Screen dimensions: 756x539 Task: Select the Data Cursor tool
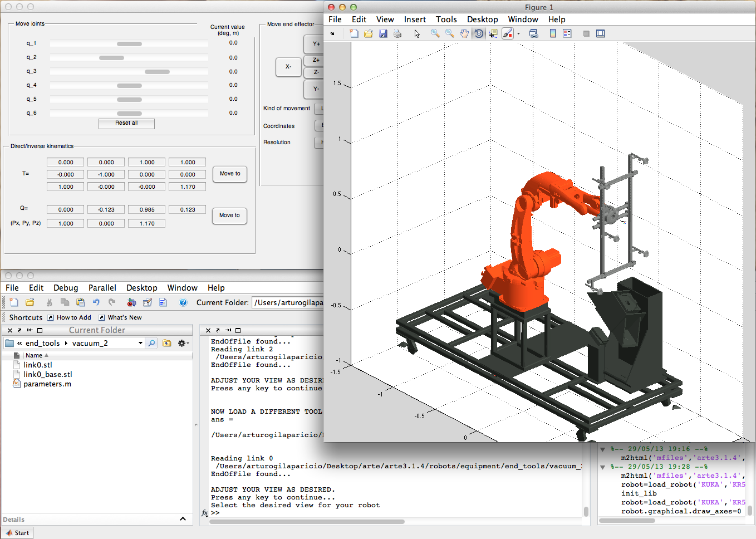[493, 33]
